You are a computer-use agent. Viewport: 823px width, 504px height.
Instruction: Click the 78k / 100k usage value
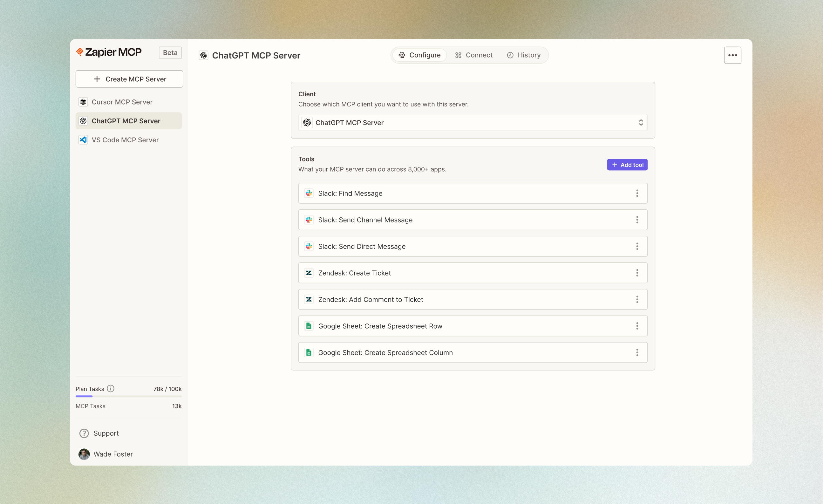(x=167, y=389)
